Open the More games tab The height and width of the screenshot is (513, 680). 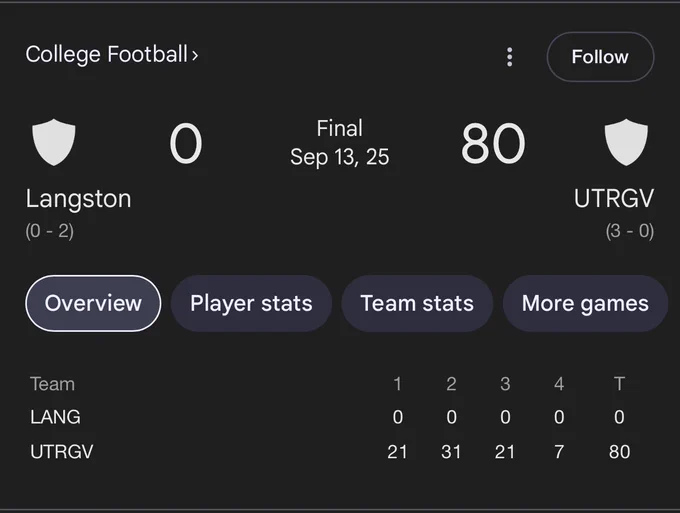585,303
